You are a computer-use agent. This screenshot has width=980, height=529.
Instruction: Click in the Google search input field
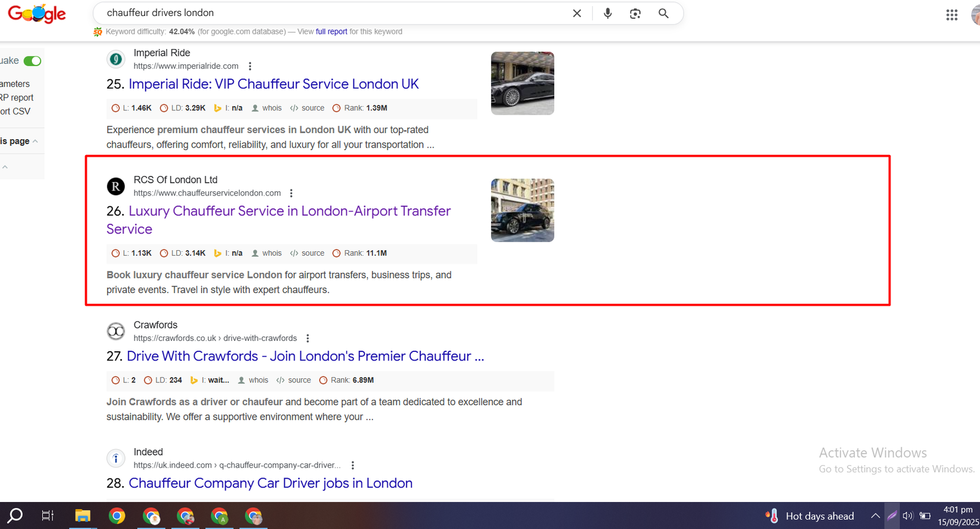pos(331,13)
